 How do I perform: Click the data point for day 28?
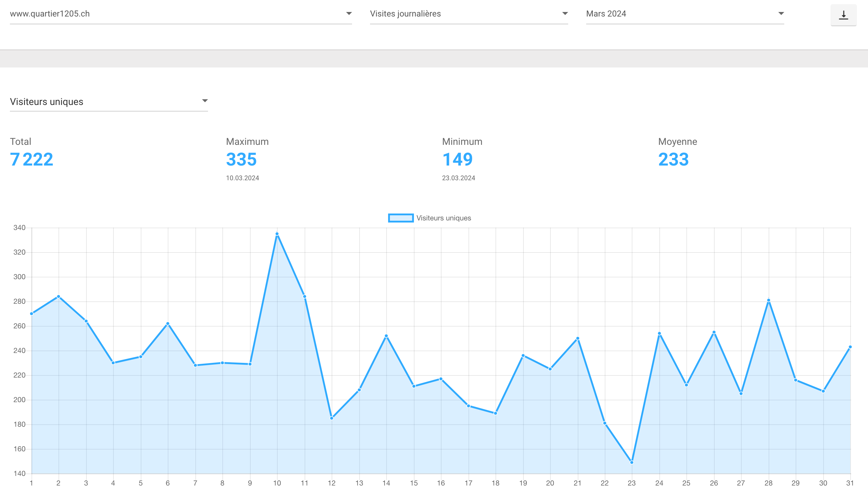click(769, 300)
